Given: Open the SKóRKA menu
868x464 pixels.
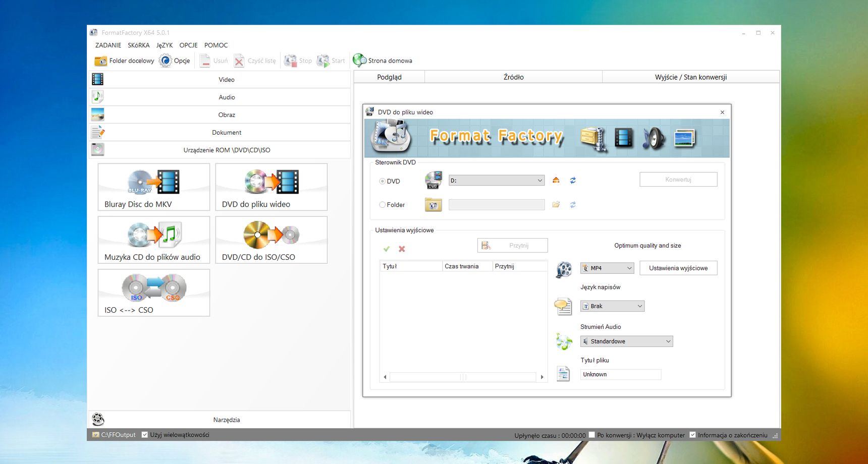Looking at the screenshot, I should (139, 45).
